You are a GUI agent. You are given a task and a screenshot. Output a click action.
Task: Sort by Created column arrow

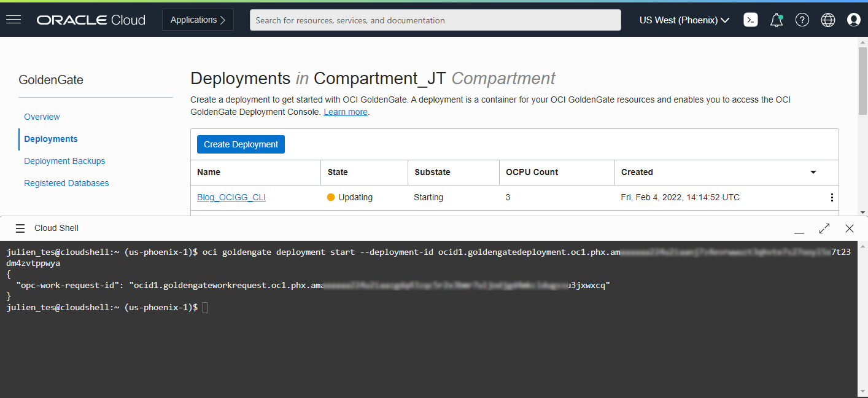click(813, 173)
